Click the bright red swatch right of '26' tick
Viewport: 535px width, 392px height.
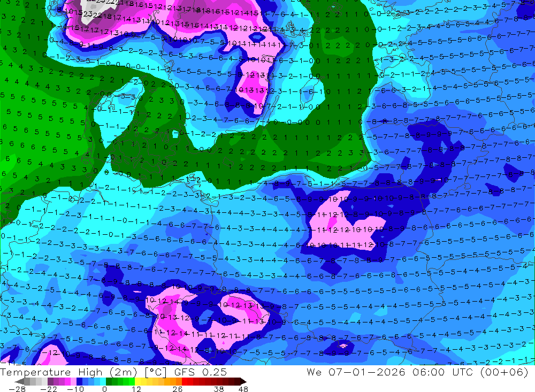click(185, 381)
